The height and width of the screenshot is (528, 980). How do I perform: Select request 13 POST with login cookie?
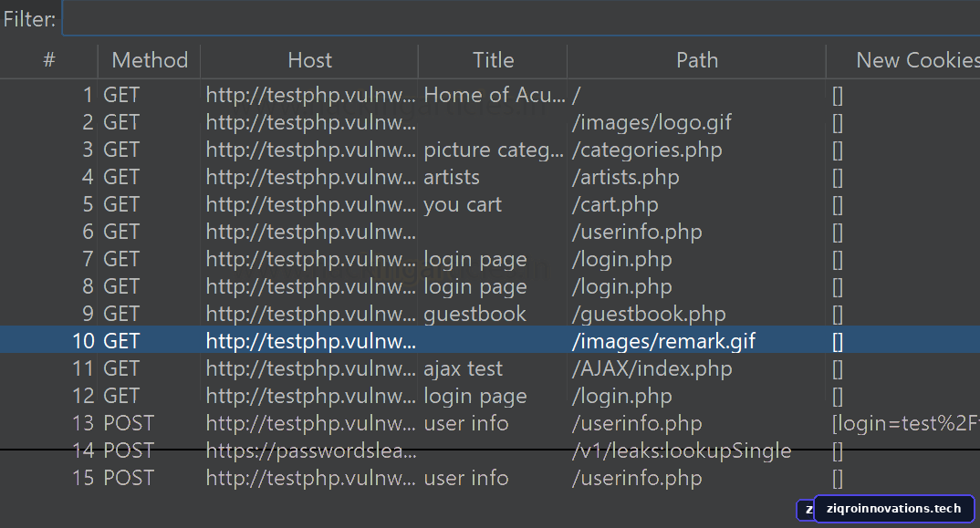click(x=490, y=424)
